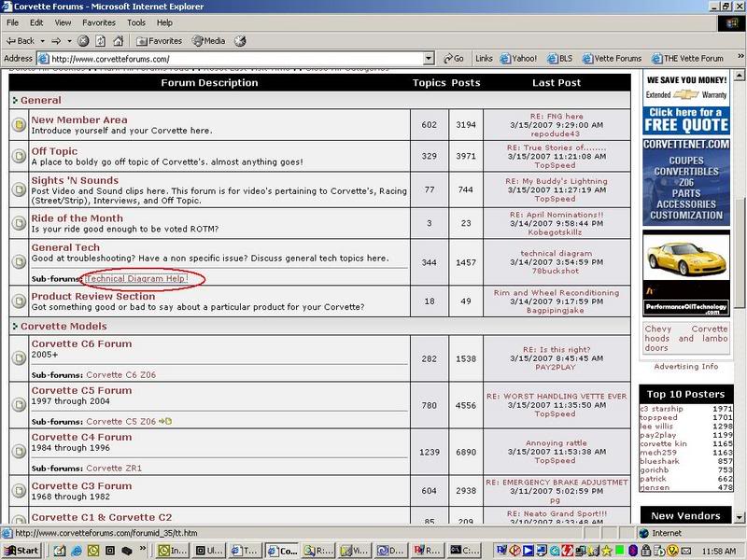
Task: Click the Corvette C4 Forum folder icon
Action: coord(19,452)
